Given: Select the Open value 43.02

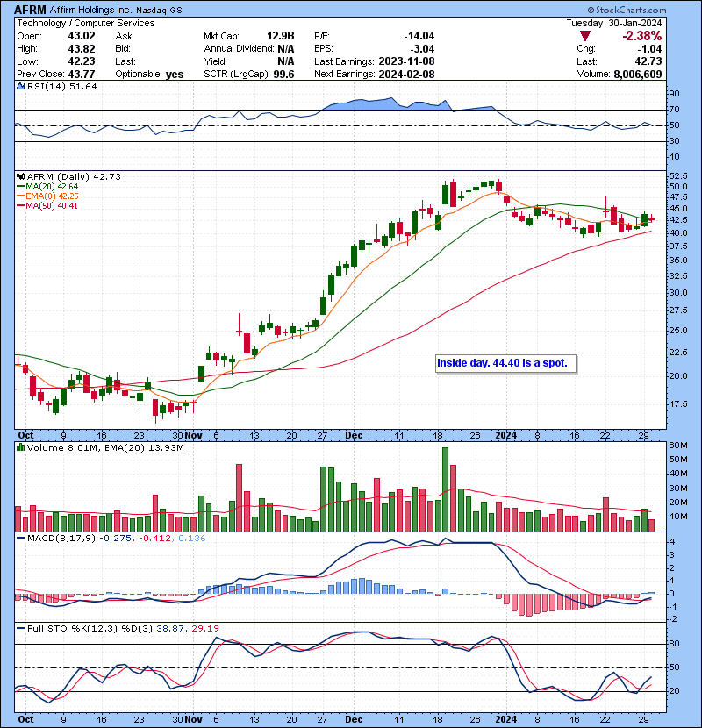Looking at the screenshot, I should (x=82, y=36).
